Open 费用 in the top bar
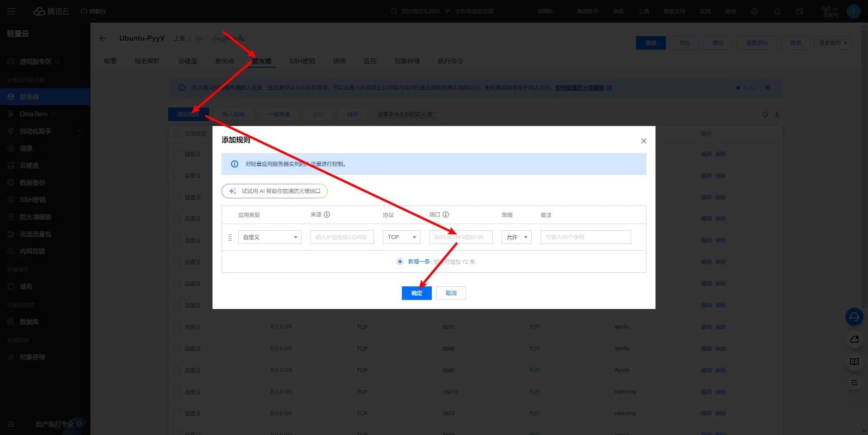The width and height of the screenshot is (868, 435). 731,11
